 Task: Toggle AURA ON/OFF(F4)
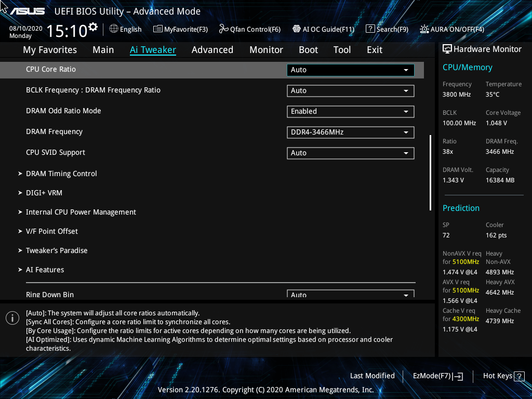452,29
